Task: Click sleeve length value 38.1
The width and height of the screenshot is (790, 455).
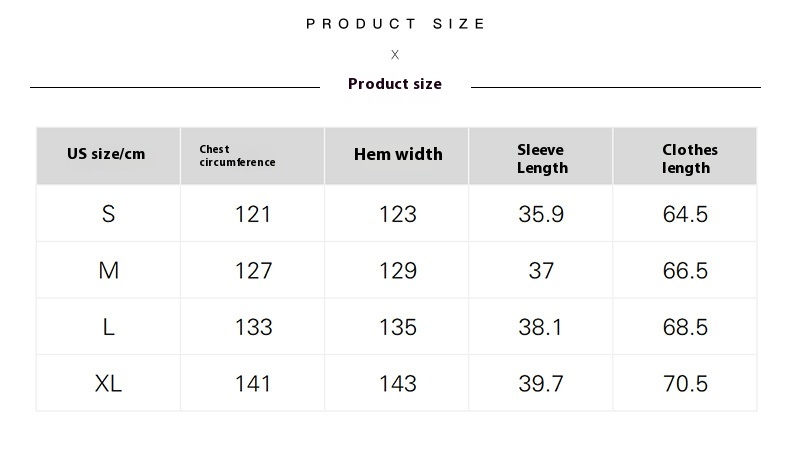Action: pos(540,327)
